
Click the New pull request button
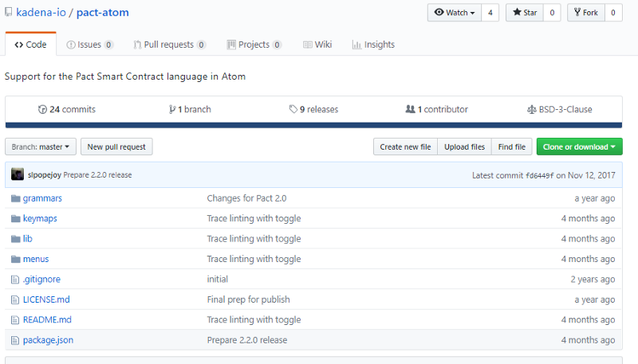click(x=116, y=147)
